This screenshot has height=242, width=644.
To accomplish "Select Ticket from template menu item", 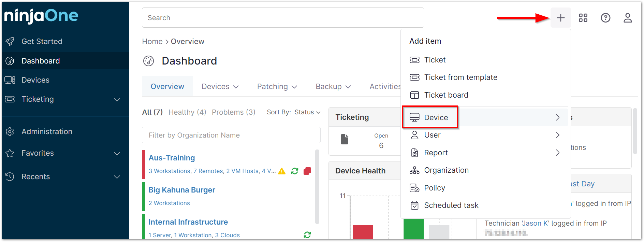I will 460,77.
